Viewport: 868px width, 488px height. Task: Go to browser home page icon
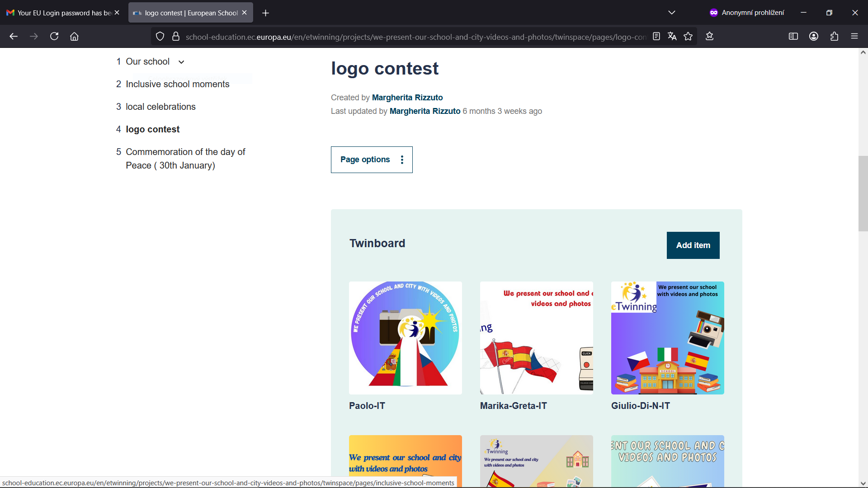point(74,37)
